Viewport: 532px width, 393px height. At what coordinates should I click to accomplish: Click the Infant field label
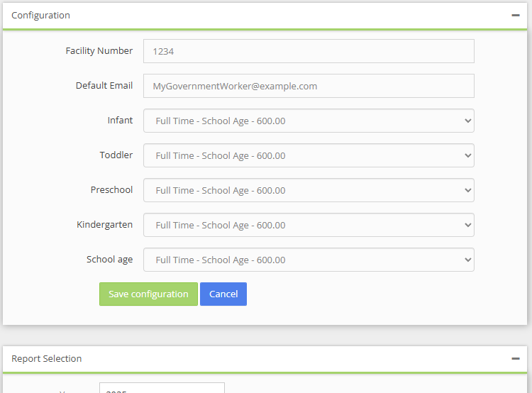point(120,120)
